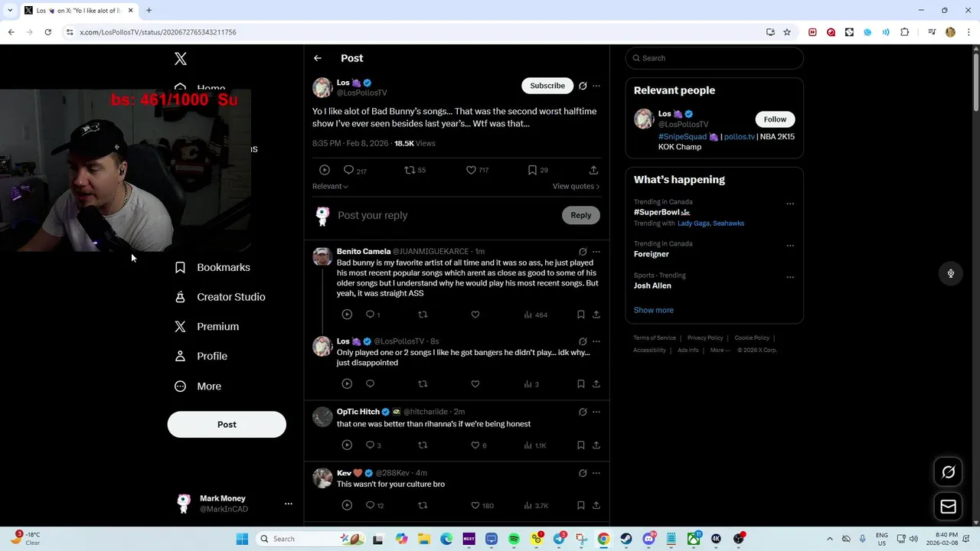
Task: Open pollos.tv link in Los bio
Action: [740, 137]
